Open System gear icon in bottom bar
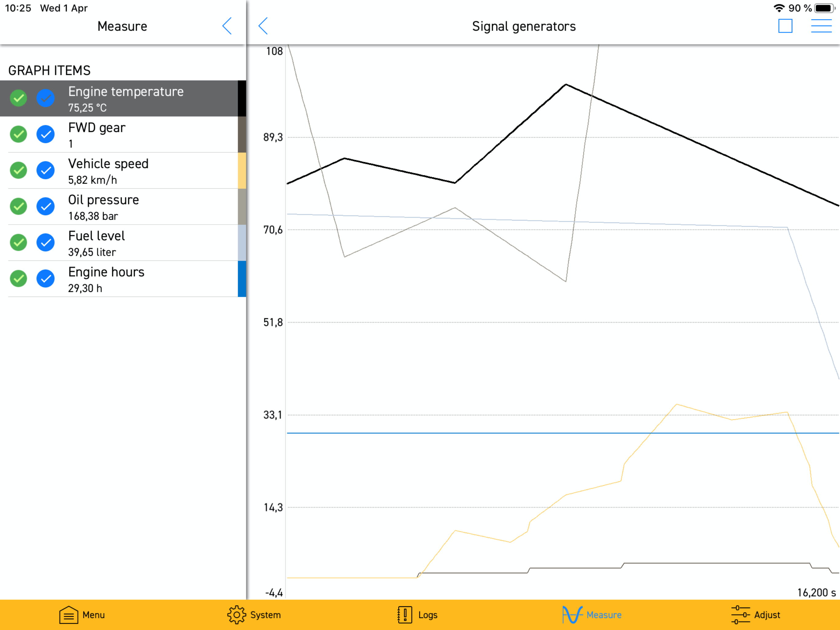 tap(236, 614)
